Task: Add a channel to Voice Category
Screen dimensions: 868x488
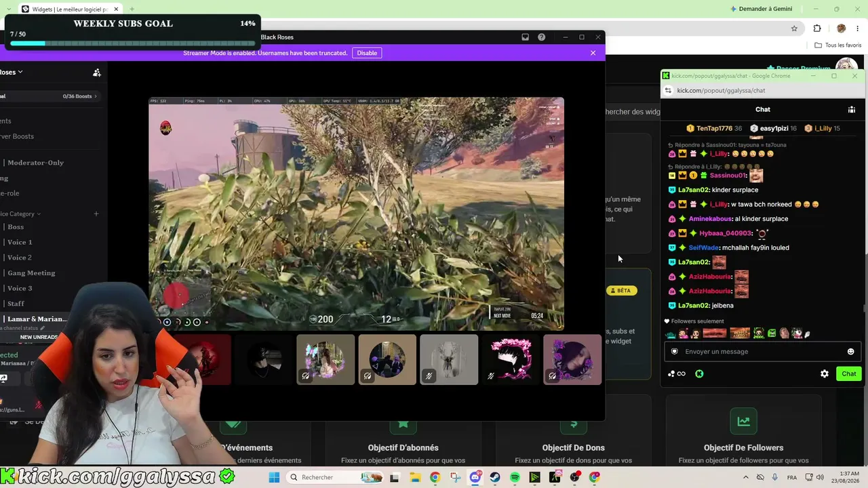Action: (96, 214)
